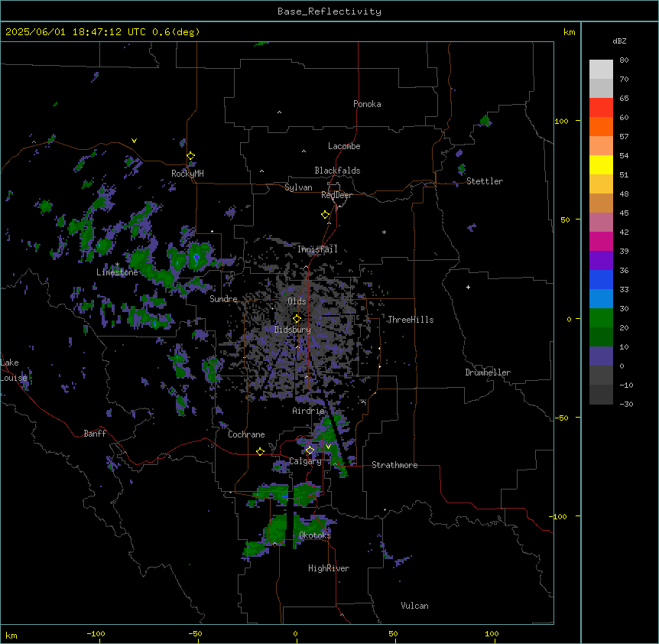This screenshot has width=659, height=644.
Task: Click yellow diamond marker south of RedDeer
Action: pyautogui.click(x=325, y=215)
